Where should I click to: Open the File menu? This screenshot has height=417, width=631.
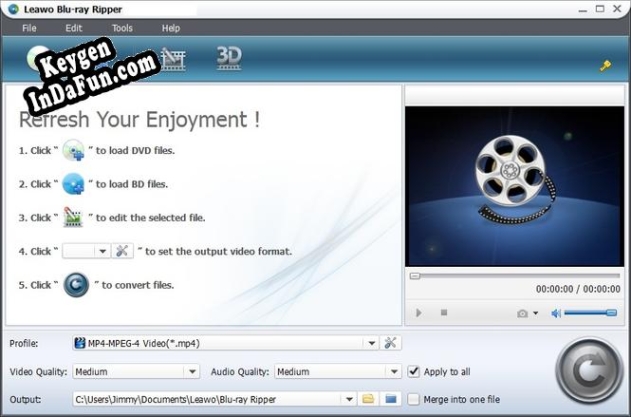tap(29, 28)
